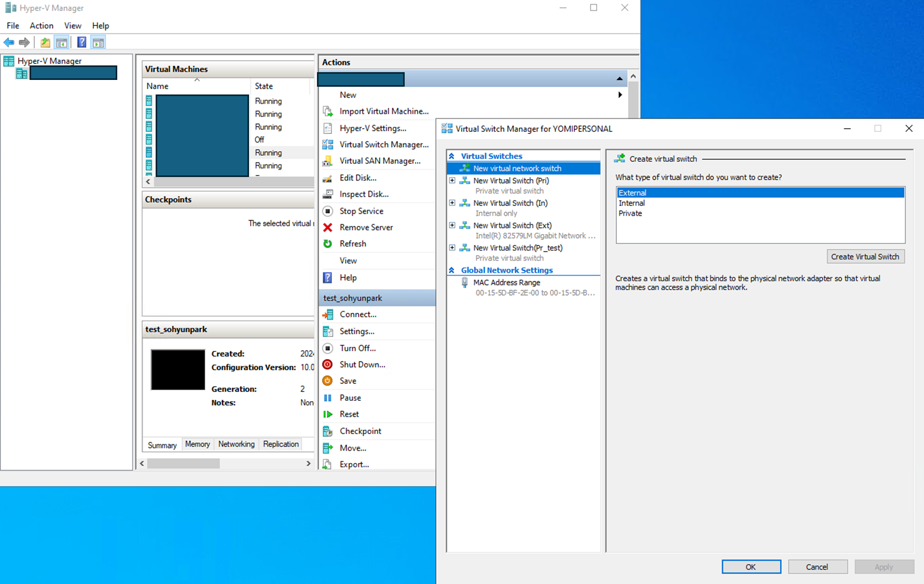Click the Forward arrow toolbar icon
924x584 pixels.
pyautogui.click(x=24, y=43)
